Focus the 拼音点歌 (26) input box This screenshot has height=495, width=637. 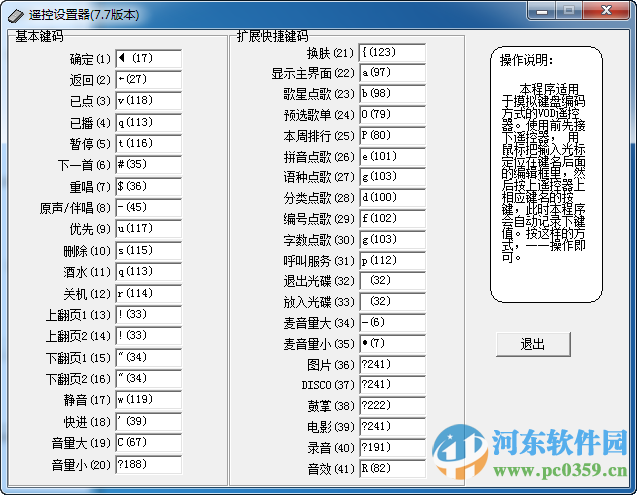pos(392,156)
